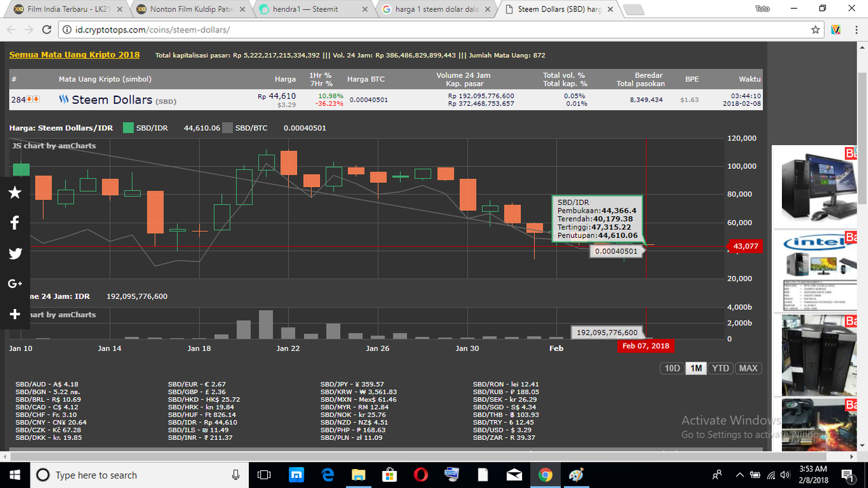Click the SBD/AUD - A$ 4.18 rate
The height and width of the screenshot is (488, 868).
pyautogui.click(x=47, y=384)
